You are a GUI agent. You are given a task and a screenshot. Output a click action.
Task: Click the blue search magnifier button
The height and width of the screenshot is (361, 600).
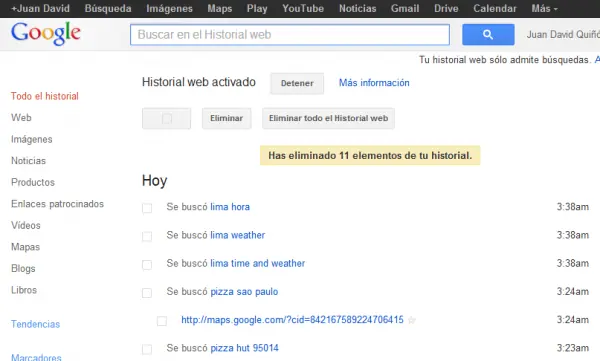pyautogui.click(x=488, y=34)
